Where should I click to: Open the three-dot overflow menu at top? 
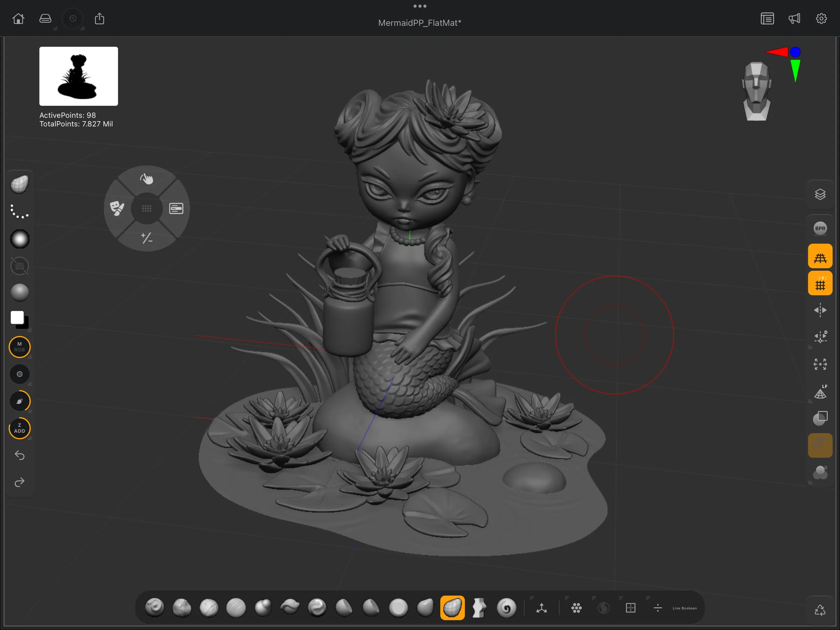click(420, 6)
